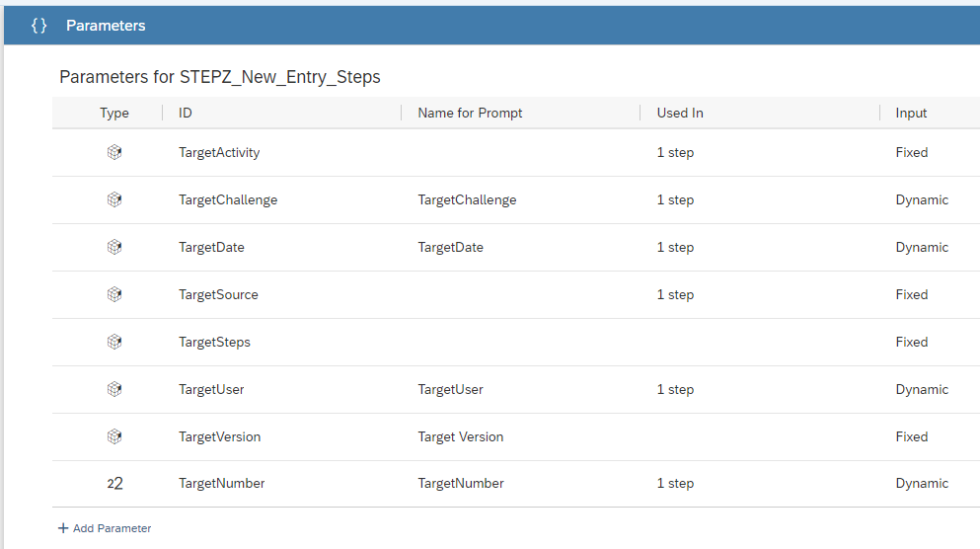Open Dynamic input setting for TargetDate
Viewport: 980px width, 549px height.
922,248
